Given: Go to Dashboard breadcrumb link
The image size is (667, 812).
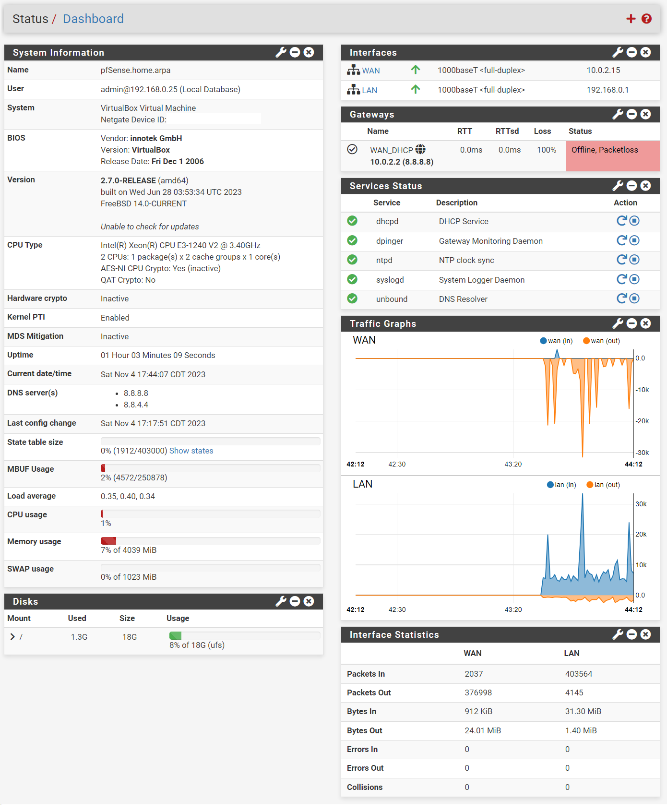Looking at the screenshot, I should tap(93, 19).
